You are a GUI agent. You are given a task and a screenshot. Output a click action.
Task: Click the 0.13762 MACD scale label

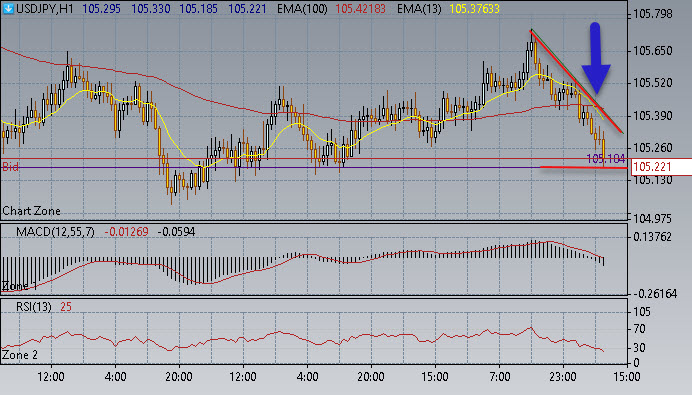tap(653, 237)
